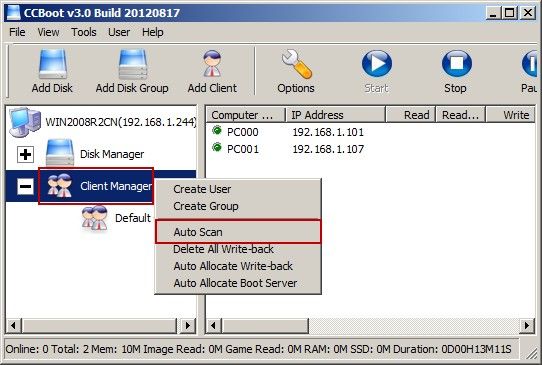Sort by the Computer column header
This screenshot has width=542, height=365.
pyautogui.click(x=246, y=115)
